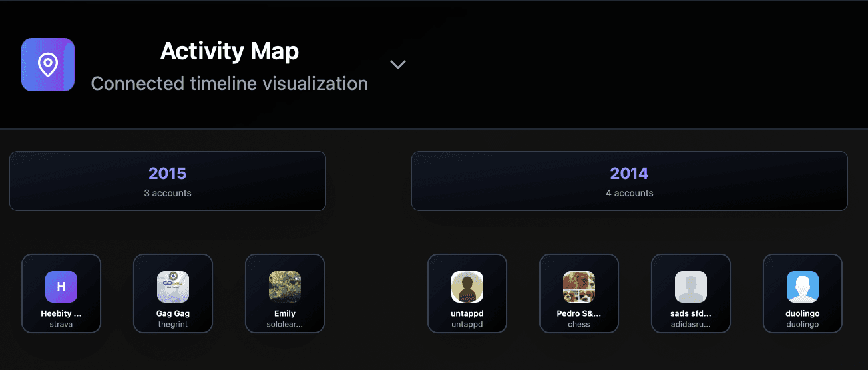Open the untappd account card

pyautogui.click(x=467, y=293)
